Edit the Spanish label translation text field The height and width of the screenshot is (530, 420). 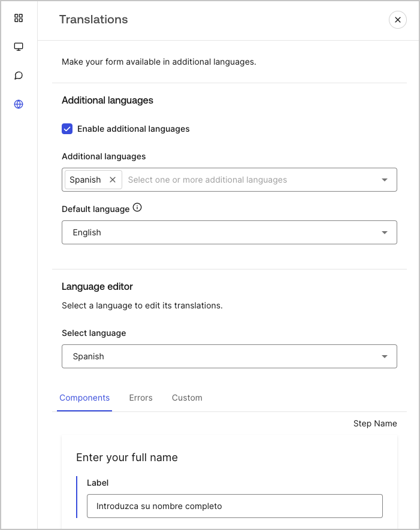[x=235, y=505]
